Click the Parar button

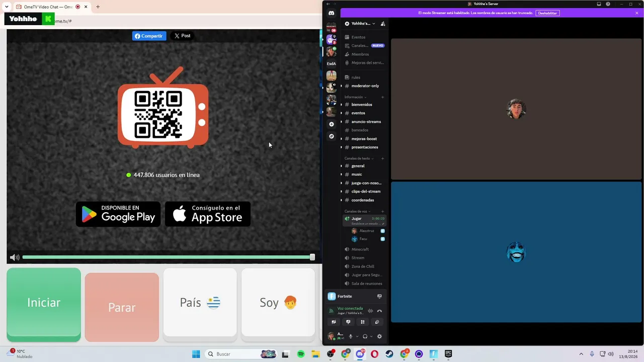coord(122,307)
